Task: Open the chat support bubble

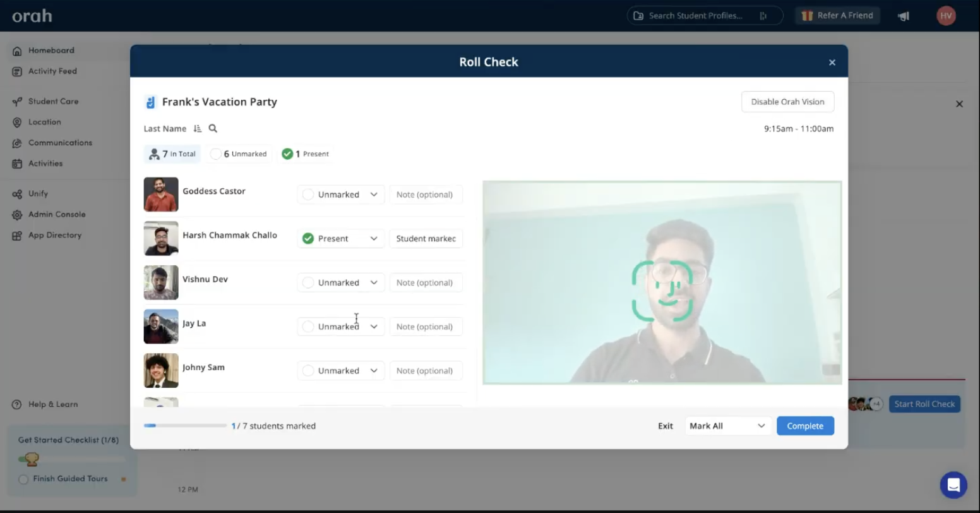Action: click(953, 485)
